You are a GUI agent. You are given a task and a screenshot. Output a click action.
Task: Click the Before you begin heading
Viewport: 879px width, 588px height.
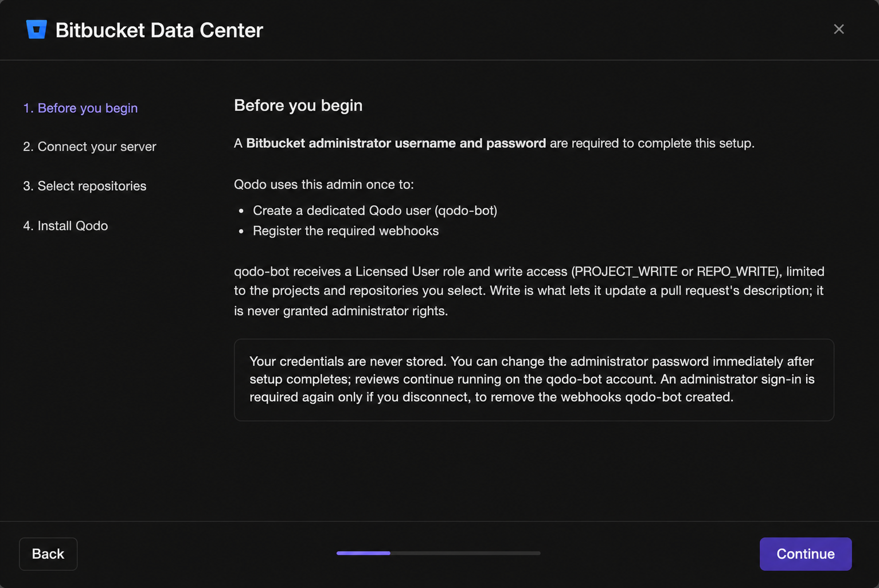point(298,105)
